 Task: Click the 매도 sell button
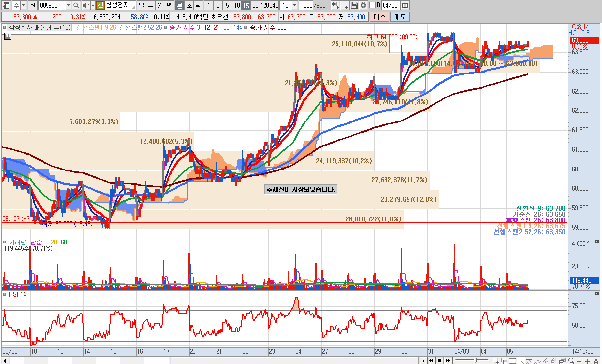pyautogui.click(x=399, y=17)
